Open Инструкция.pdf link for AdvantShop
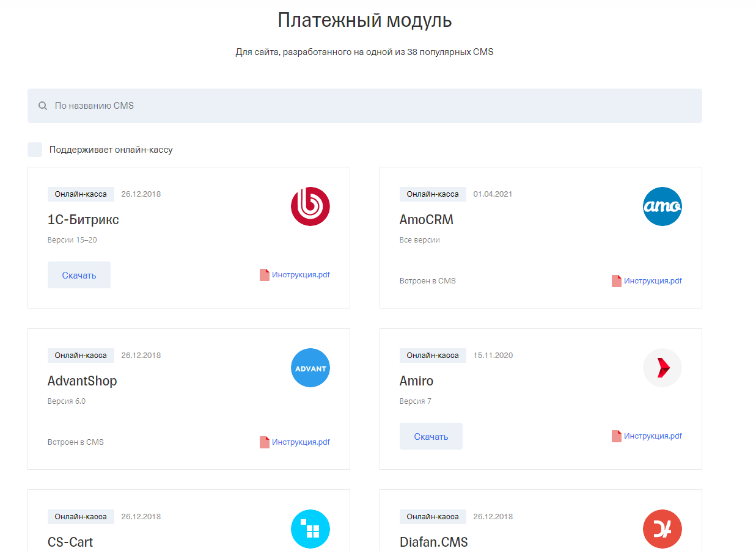This screenshot has height=551, width=756. pos(300,442)
